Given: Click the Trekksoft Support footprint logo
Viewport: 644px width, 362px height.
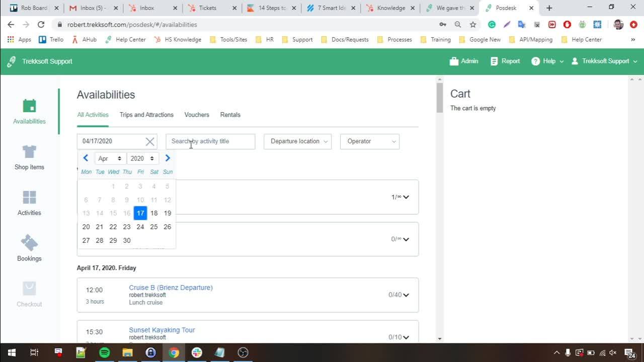Looking at the screenshot, I should pyautogui.click(x=11, y=60).
